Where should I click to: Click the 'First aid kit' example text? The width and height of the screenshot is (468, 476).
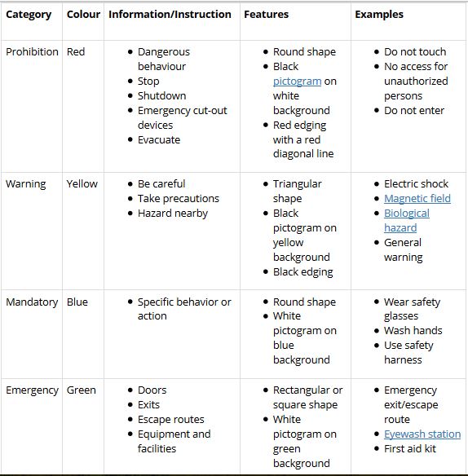point(409,448)
